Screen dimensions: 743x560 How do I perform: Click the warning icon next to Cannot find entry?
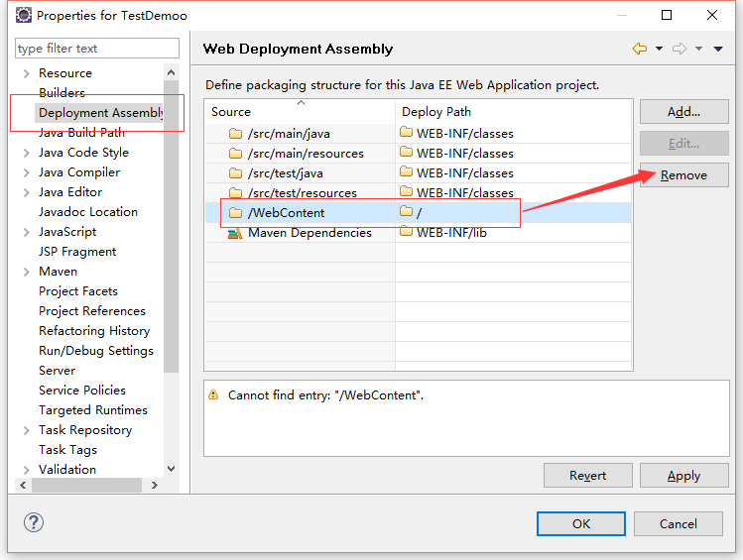pos(213,394)
